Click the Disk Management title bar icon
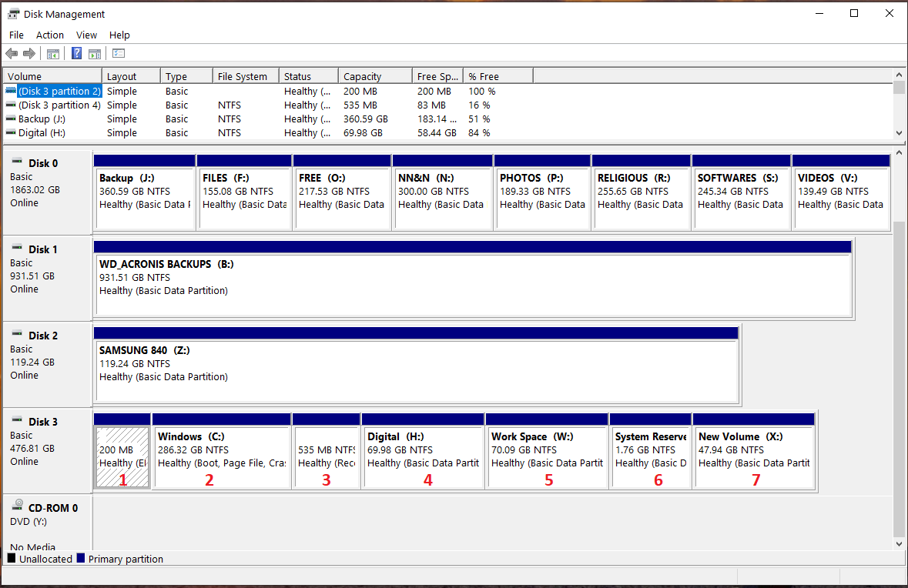908x588 pixels. pyautogui.click(x=13, y=14)
